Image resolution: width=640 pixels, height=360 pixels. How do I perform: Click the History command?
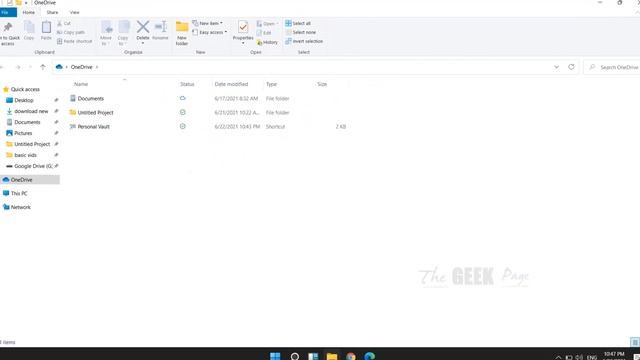[x=267, y=42]
